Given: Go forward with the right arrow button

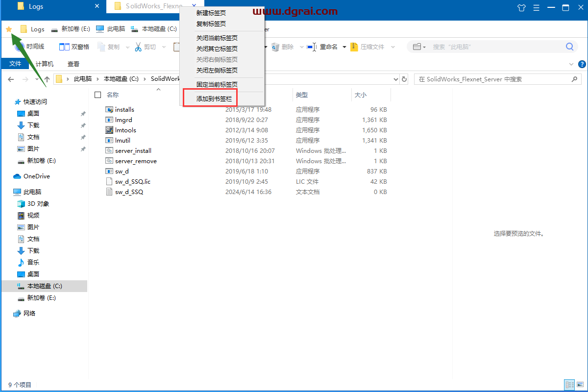Looking at the screenshot, I should (25, 79).
